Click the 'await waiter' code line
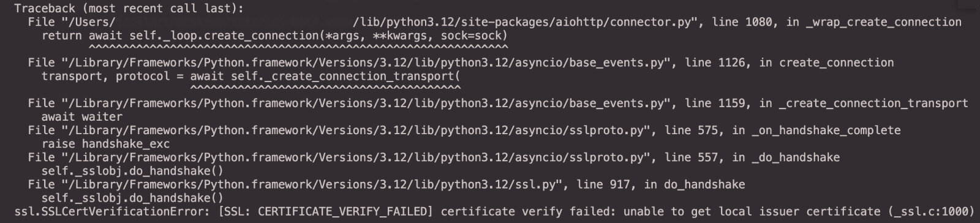The image size is (980, 223). pyautogui.click(x=82, y=116)
